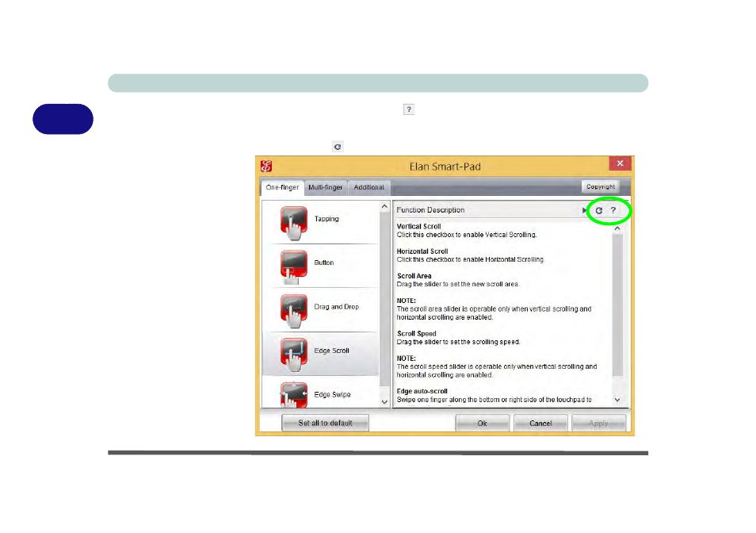
Task: Choose the Edge Scroll icon
Action: click(x=294, y=355)
